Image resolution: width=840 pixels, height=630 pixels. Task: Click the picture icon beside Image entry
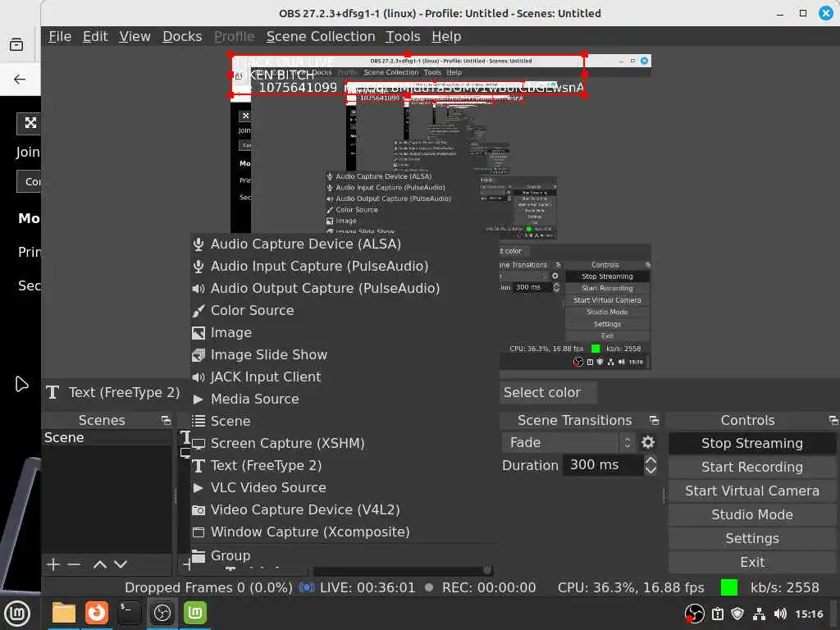point(199,333)
